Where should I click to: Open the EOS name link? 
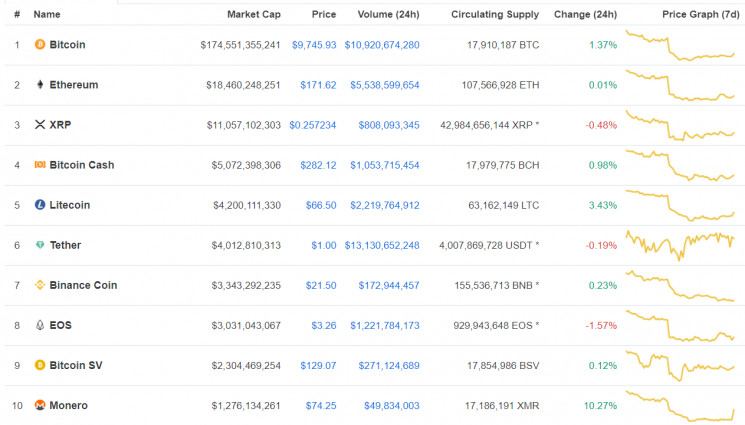(x=60, y=325)
